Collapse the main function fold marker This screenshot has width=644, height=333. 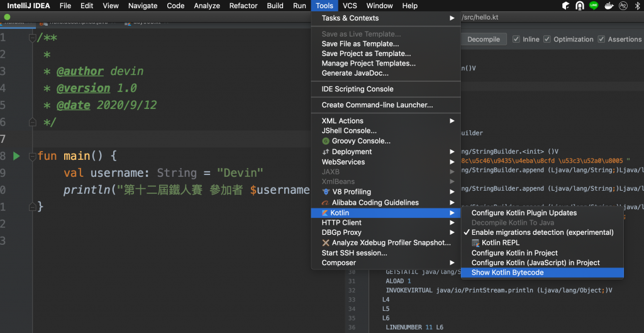33,156
